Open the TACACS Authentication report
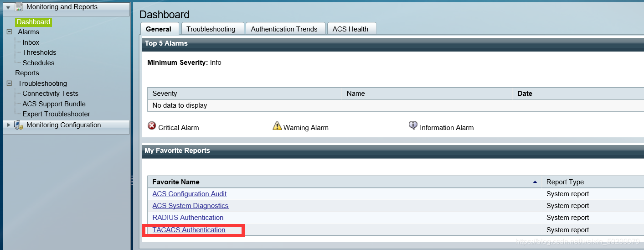Image resolution: width=644 pixels, height=250 pixels. 189,230
